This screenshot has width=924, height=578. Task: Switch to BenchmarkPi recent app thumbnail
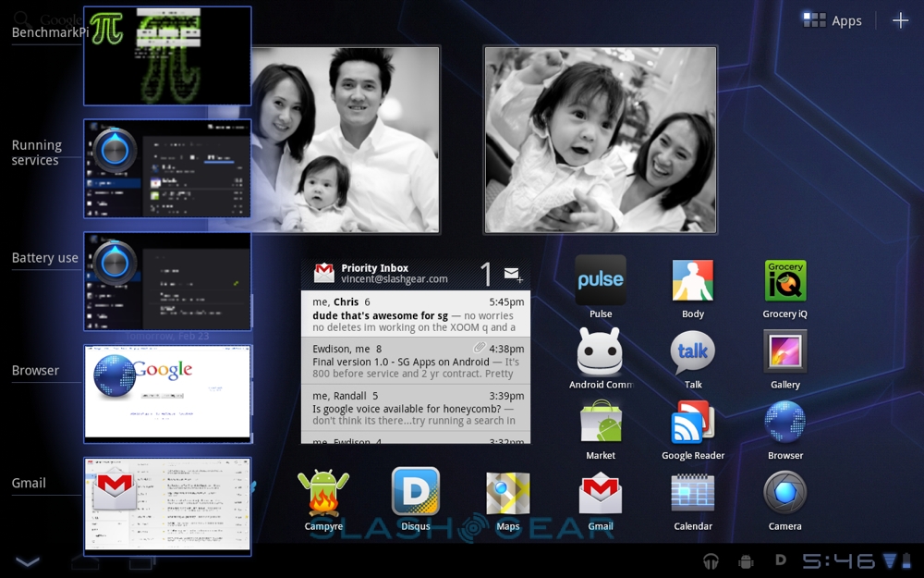click(167, 56)
